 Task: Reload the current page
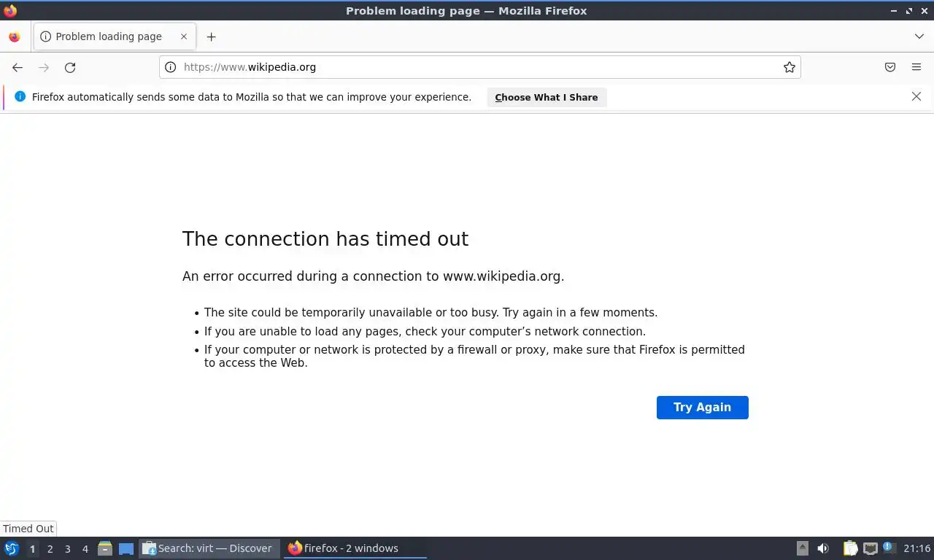pos(70,67)
